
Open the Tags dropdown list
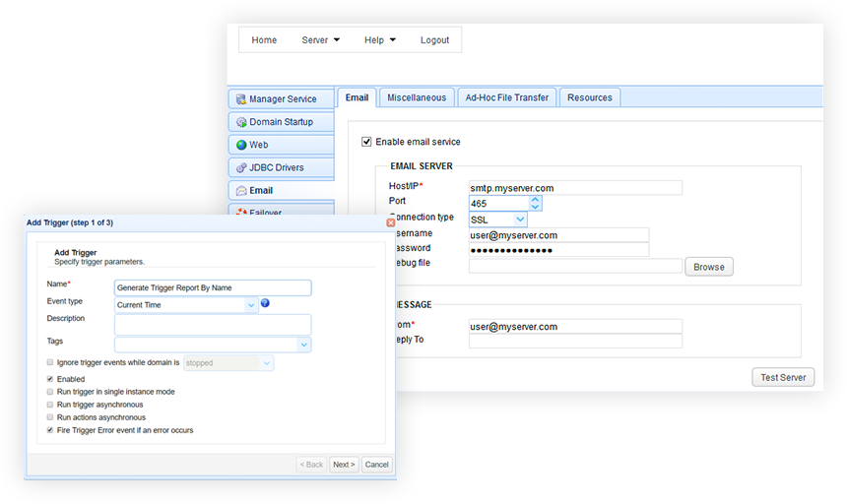303,345
